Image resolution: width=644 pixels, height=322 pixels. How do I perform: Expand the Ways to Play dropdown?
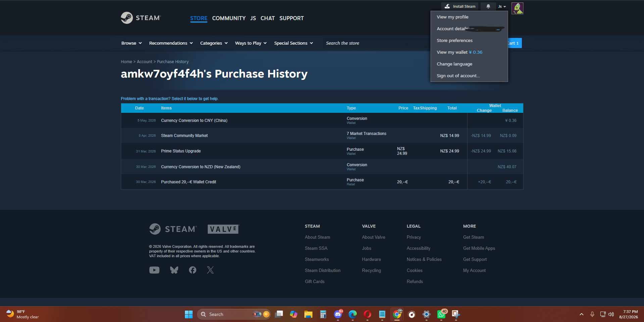click(251, 43)
